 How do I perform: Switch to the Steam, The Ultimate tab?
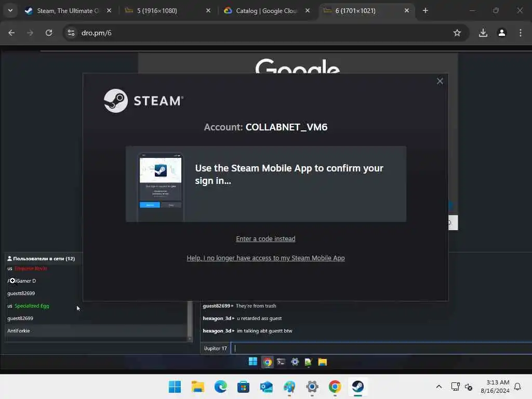point(68,10)
